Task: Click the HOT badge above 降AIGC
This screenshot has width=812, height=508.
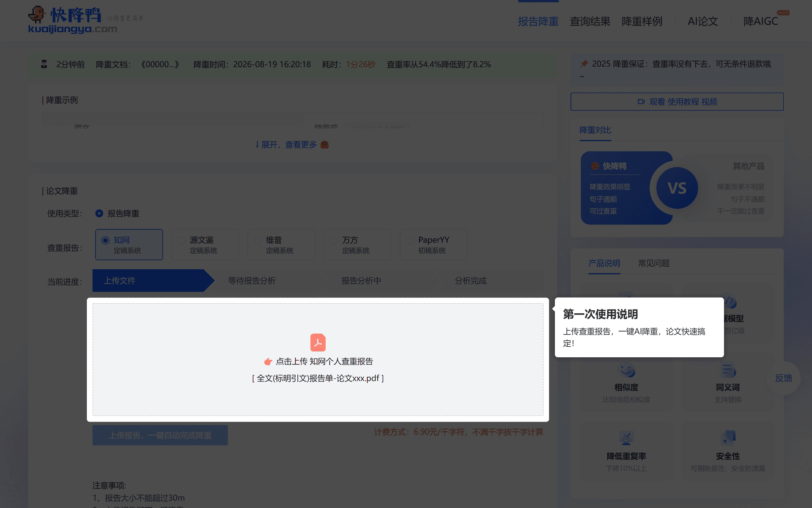Action: pos(783,13)
